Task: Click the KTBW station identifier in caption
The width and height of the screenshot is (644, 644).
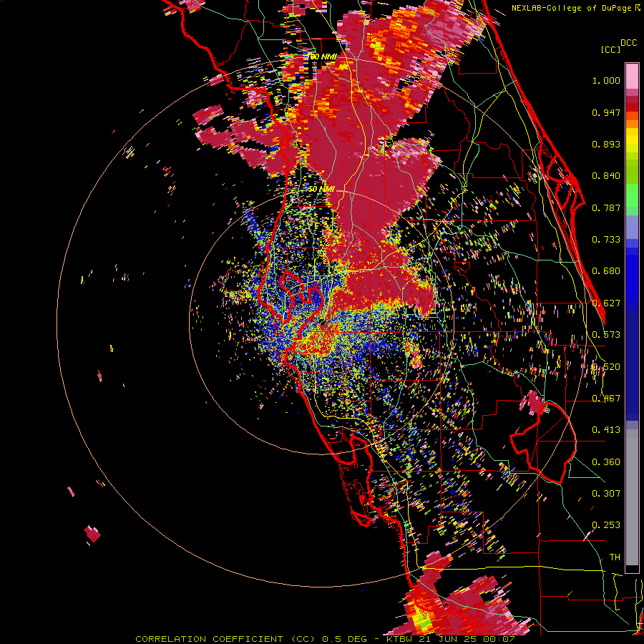Action: tap(401, 639)
